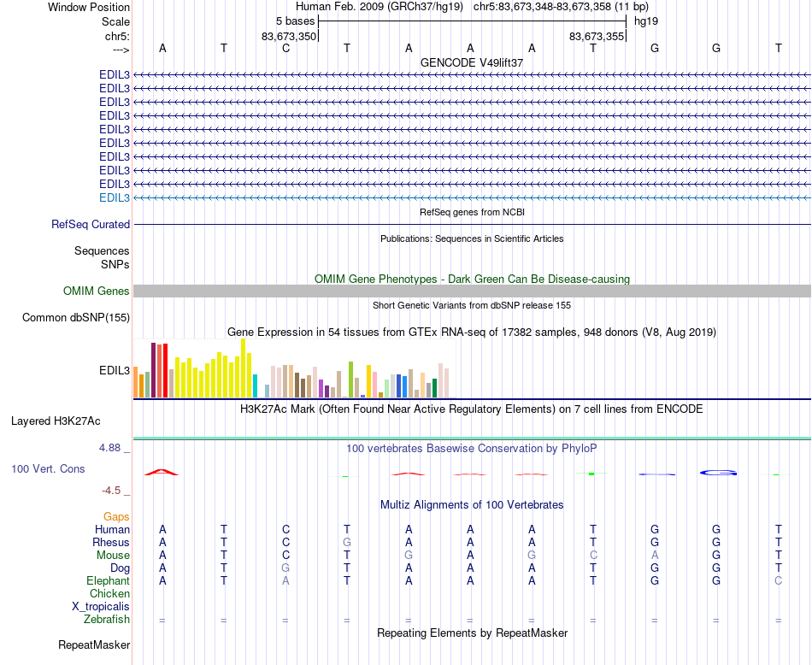
Task: Select the light-blue EDIL3 transcript label
Action: point(115,197)
